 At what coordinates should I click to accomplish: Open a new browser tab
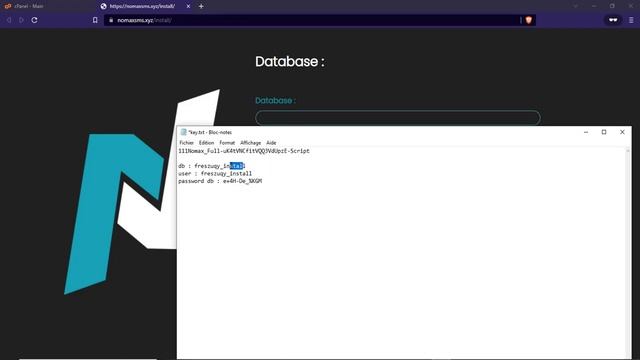pos(201,6)
